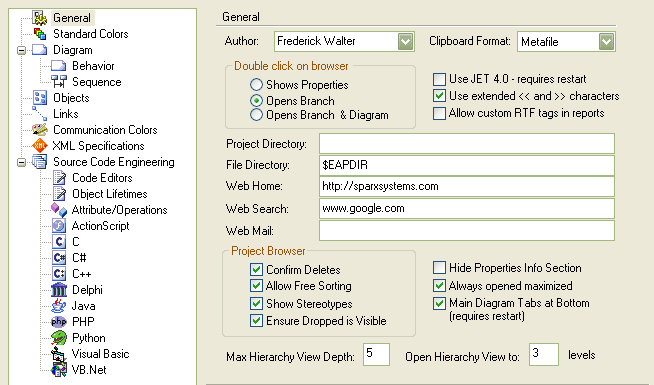Uncheck Confirm Deletes option
Image resolution: width=654 pixels, height=385 pixels.
click(x=256, y=269)
